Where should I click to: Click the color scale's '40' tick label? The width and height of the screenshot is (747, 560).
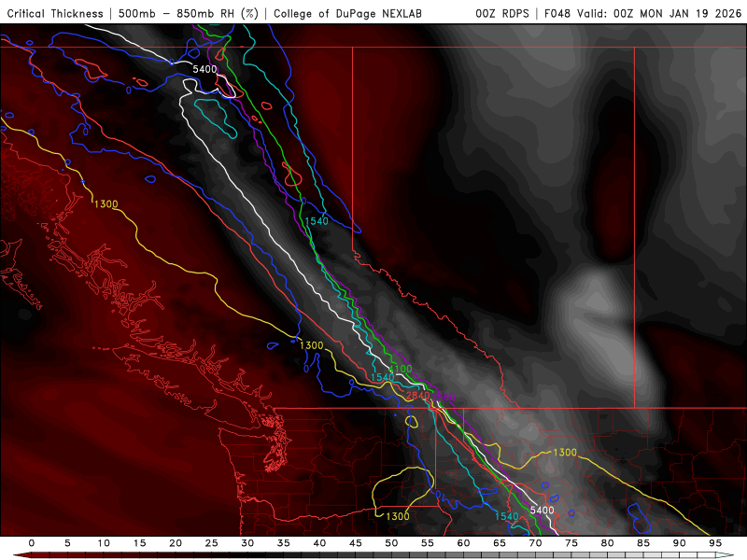point(319,543)
